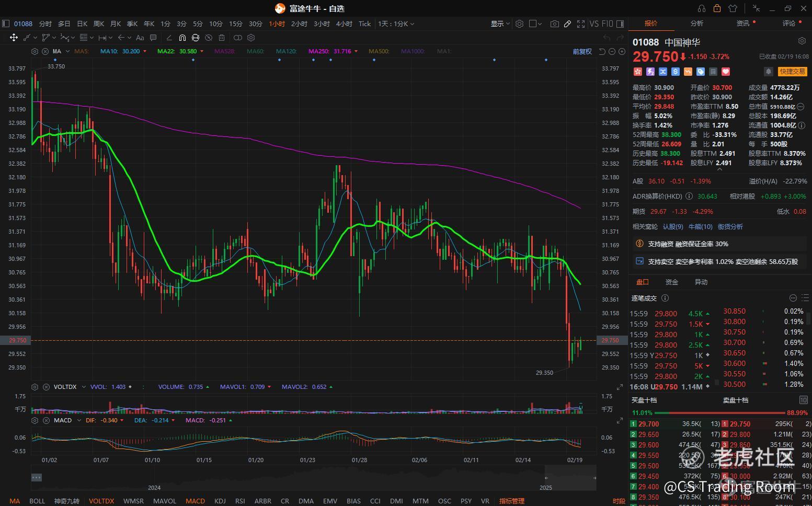This screenshot has height=506, width=812.
Task: Open the text annotation Aa tool
Action: [140, 38]
